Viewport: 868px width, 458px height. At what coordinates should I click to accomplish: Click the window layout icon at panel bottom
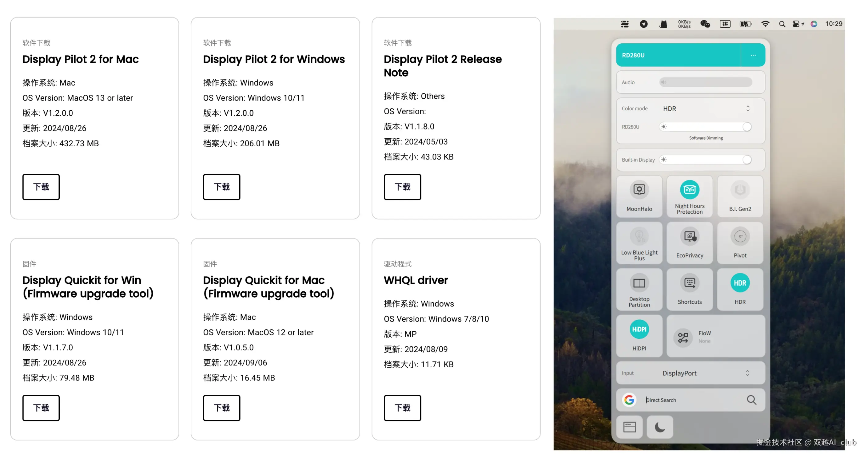[629, 427]
